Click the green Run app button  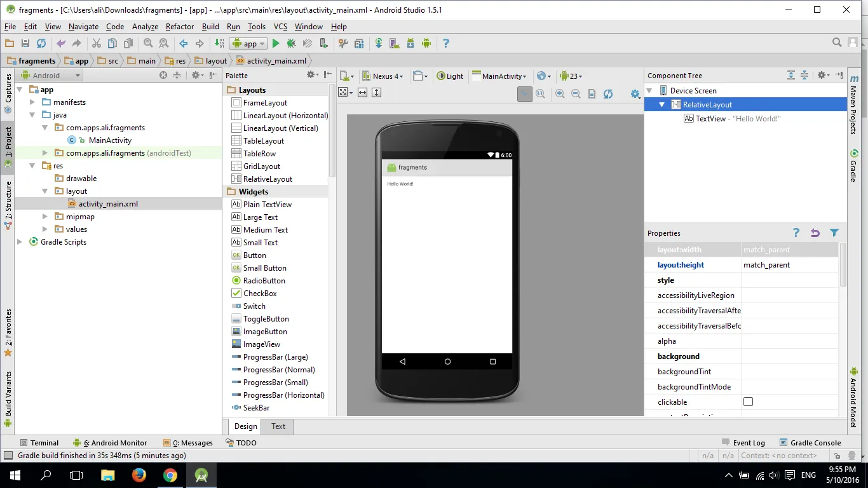coord(276,43)
